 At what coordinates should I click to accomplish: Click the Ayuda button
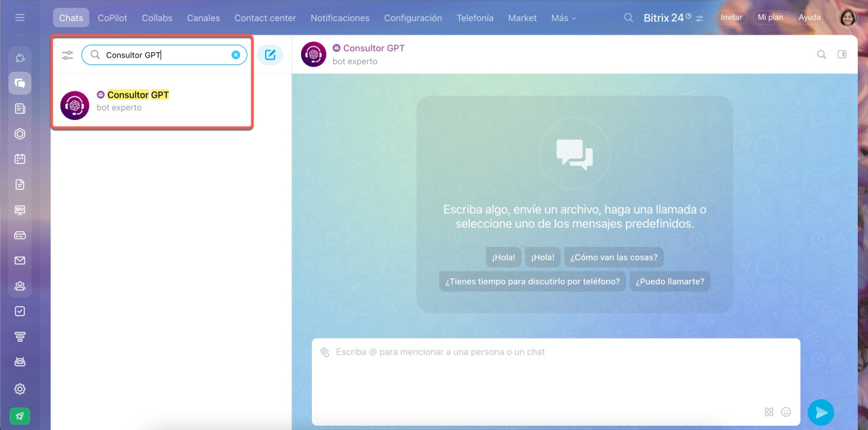coord(810,18)
